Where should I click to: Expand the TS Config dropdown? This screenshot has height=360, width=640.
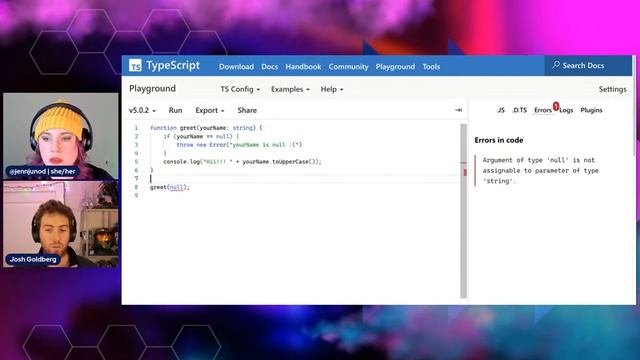coord(240,89)
